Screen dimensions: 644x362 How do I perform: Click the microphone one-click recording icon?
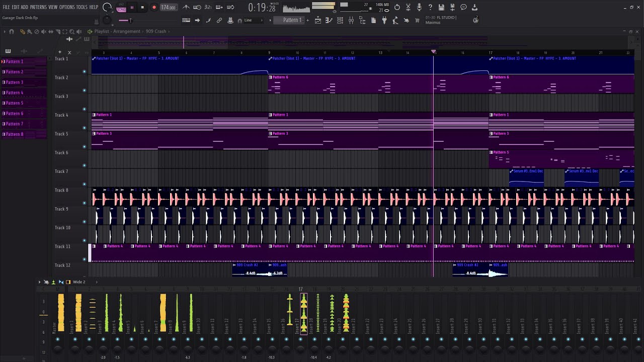pyautogui.click(x=419, y=7)
